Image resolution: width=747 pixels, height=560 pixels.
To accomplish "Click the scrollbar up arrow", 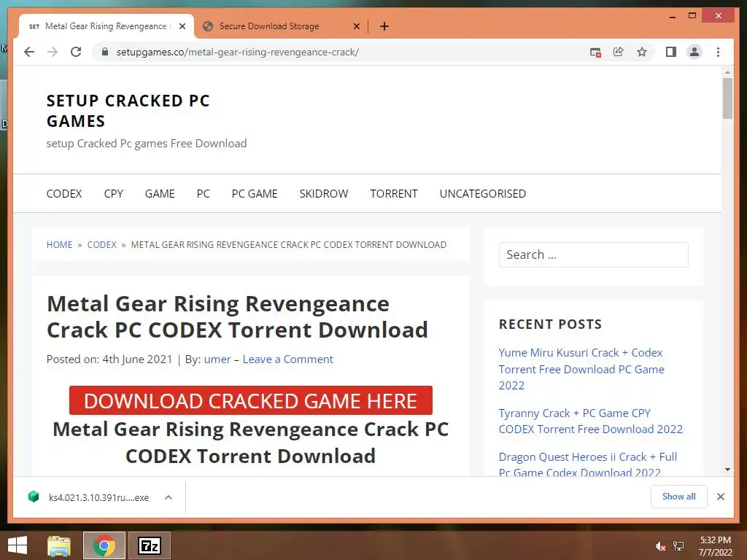I will tap(727, 72).
